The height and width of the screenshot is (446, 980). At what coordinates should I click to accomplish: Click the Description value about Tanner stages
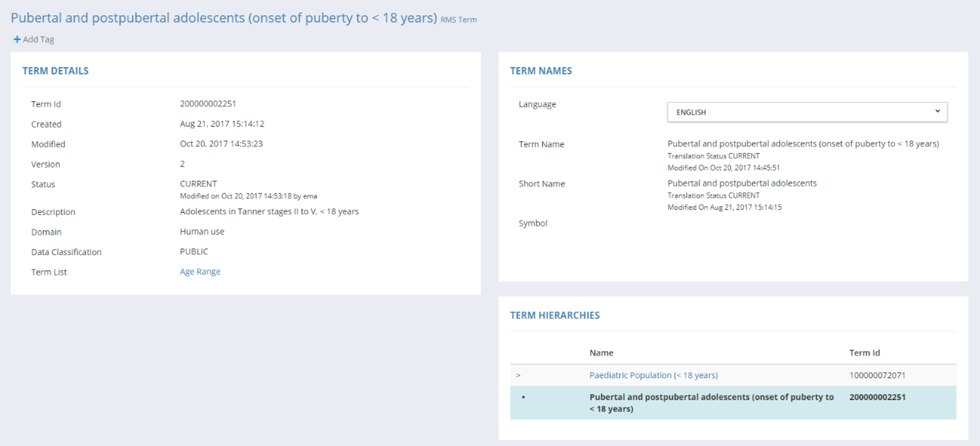coord(269,212)
